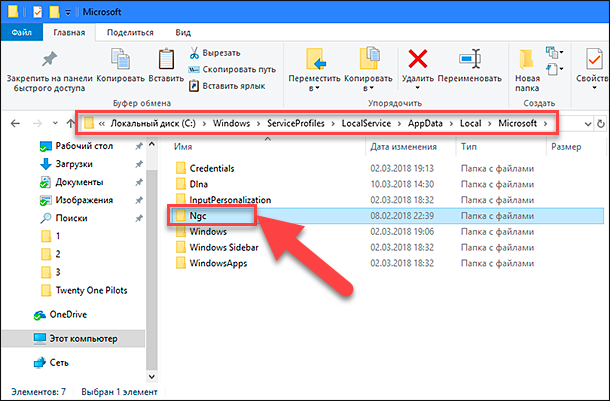Open quick access toolbar customize dropdown
Screen dimensions: 610x401
coord(68,13)
